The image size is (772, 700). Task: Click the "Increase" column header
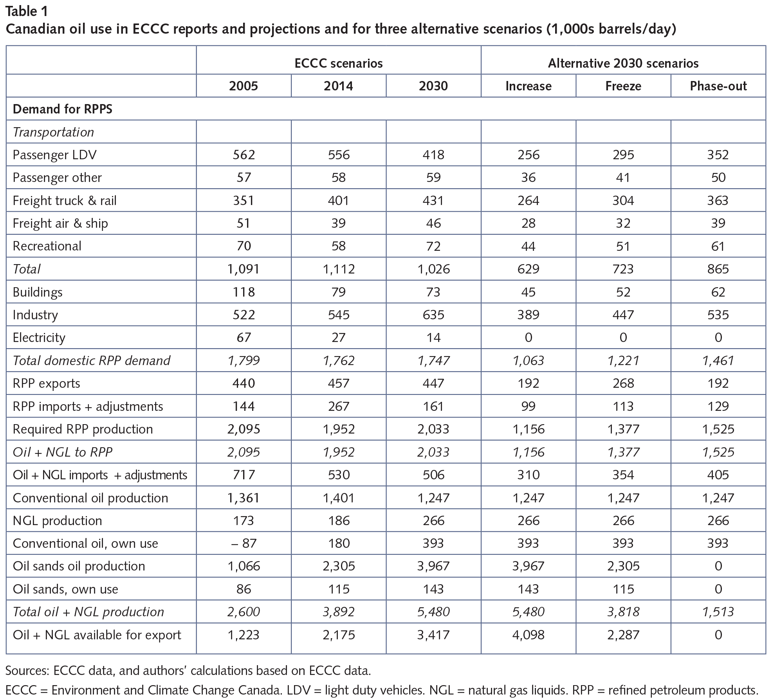[528, 86]
